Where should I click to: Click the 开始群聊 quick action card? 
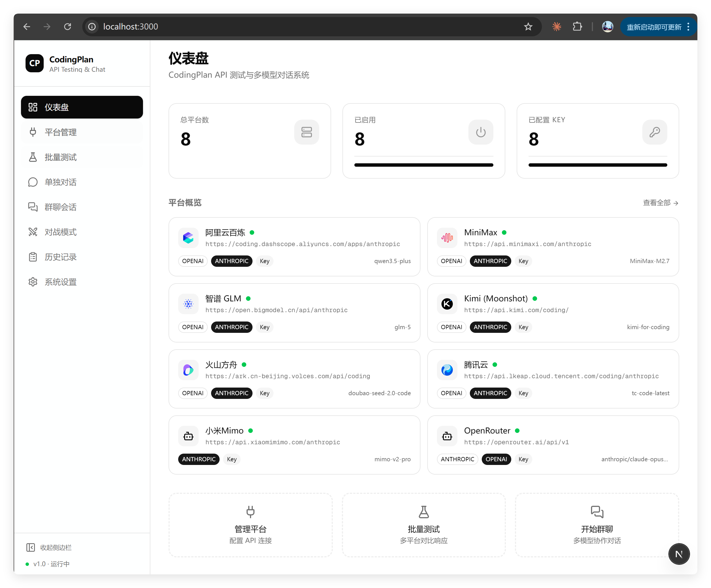coord(597,525)
